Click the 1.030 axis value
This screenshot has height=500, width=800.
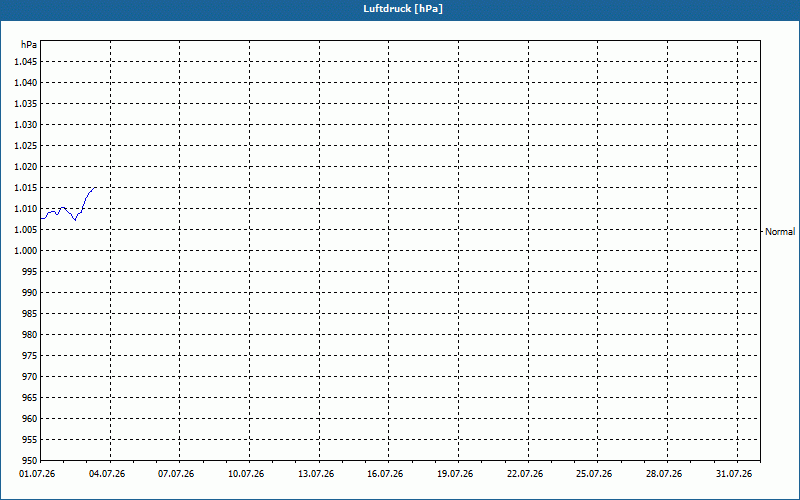click(x=26, y=124)
